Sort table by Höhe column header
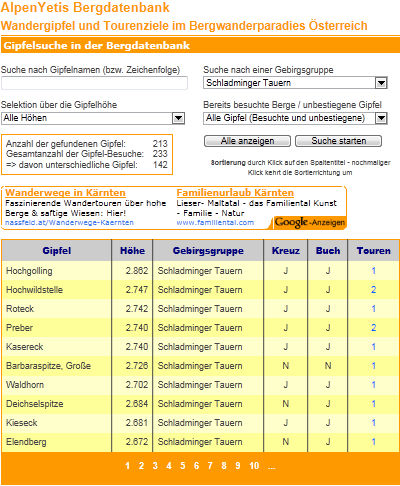Screen dimensions: 400x486 coord(132,251)
